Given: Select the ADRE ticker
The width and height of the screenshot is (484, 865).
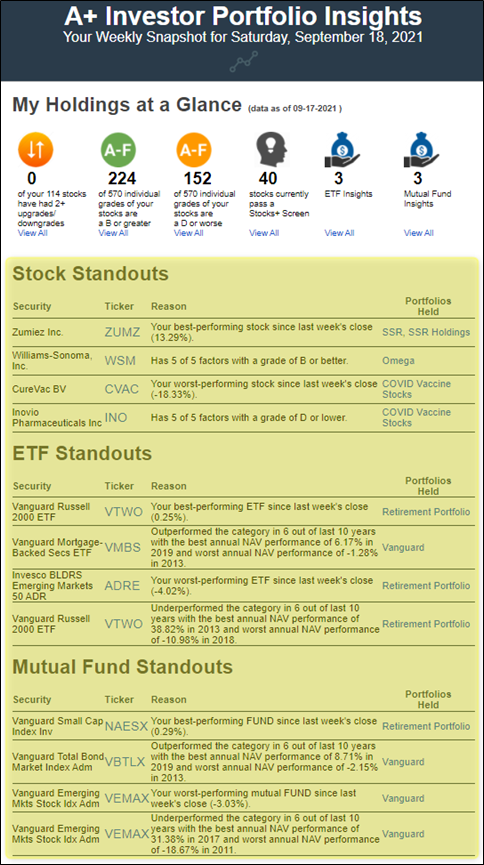Looking at the screenshot, I should pyautogui.click(x=122, y=585).
